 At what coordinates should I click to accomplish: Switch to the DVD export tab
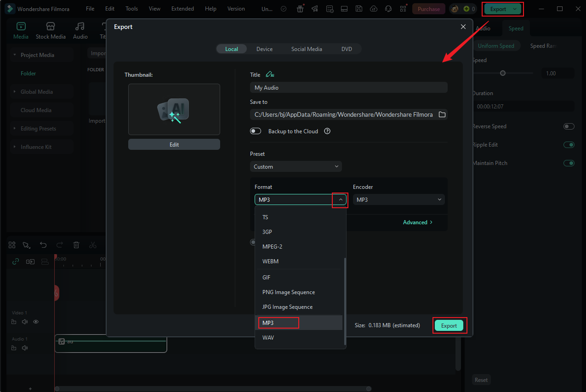coord(347,49)
